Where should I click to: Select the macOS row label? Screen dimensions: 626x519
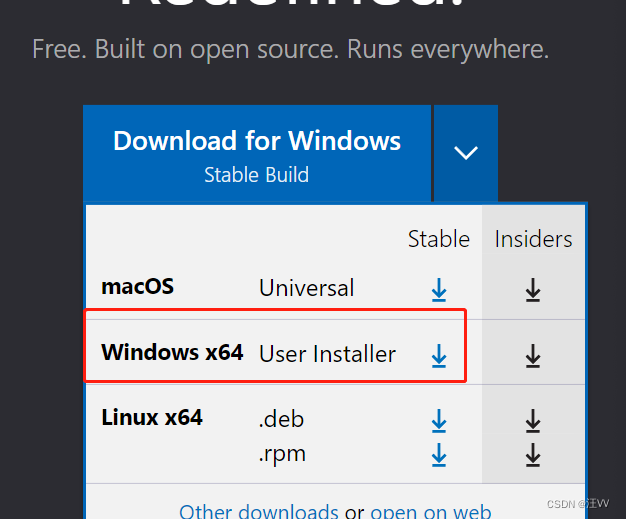[138, 287]
